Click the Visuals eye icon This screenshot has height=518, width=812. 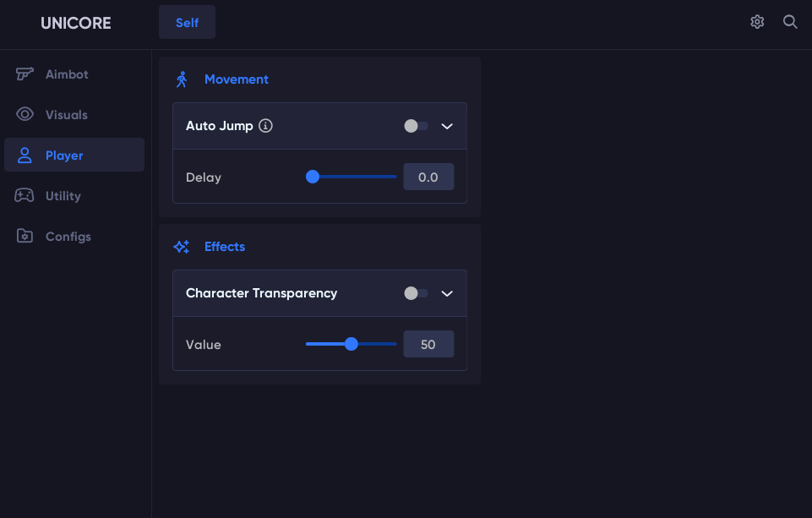pyautogui.click(x=25, y=114)
